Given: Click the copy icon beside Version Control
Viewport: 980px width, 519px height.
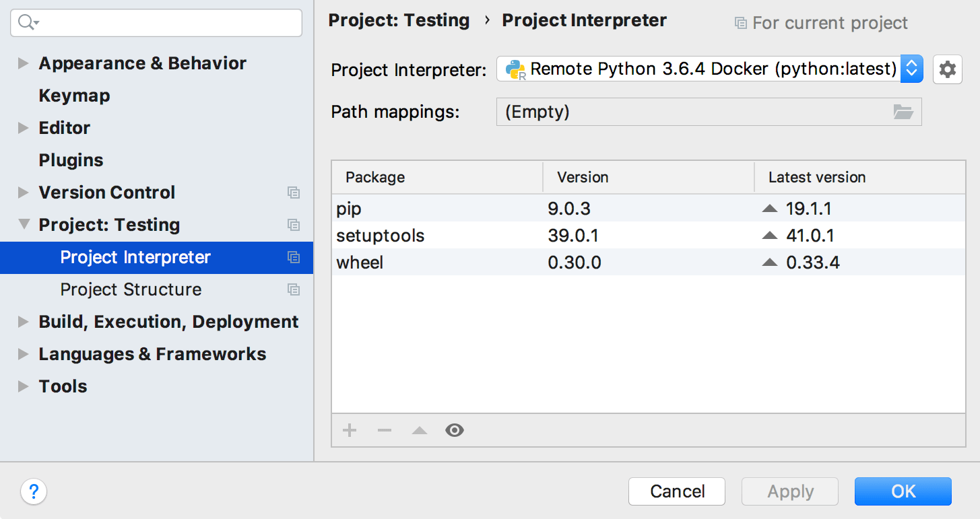Looking at the screenshot, I should pos(294,193).
